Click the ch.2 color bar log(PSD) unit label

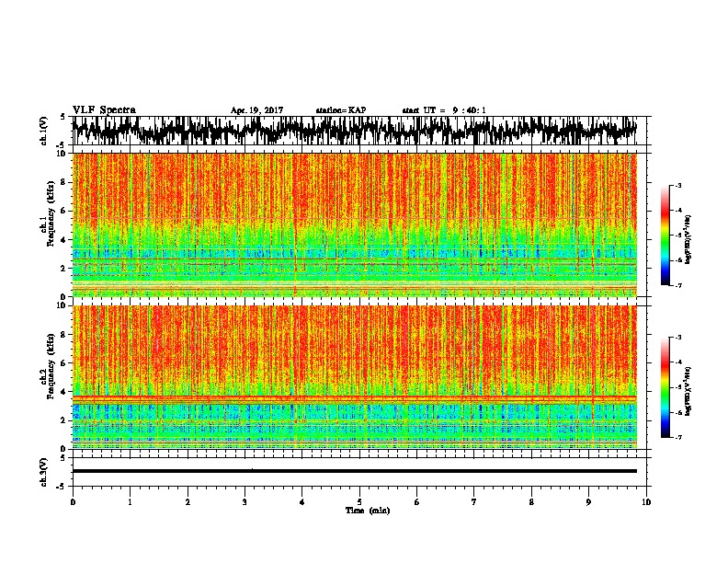point(688,391)
